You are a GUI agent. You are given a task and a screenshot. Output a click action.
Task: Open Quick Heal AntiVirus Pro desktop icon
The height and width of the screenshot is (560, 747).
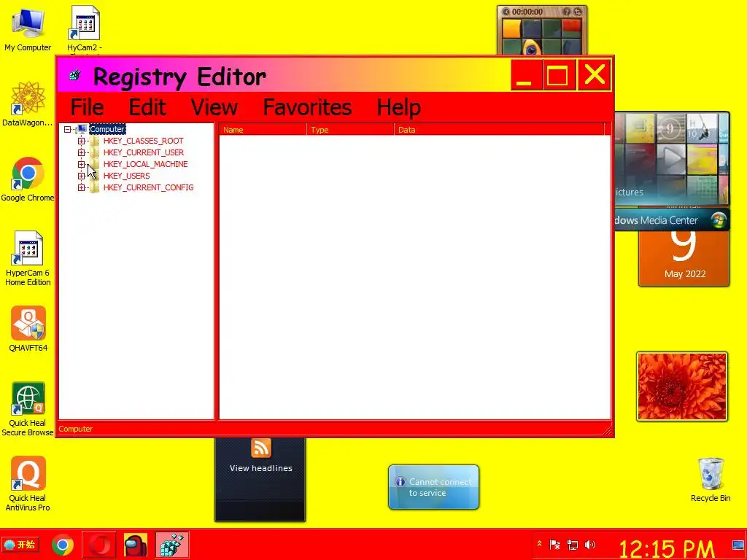(28, 484)
